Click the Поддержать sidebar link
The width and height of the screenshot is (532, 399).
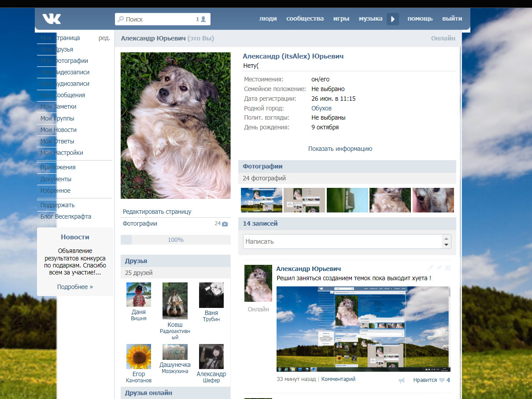click(x=58, y=205)
